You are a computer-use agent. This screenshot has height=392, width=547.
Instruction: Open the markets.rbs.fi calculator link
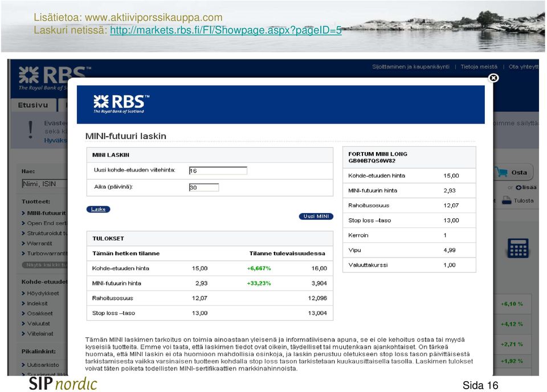click(226, 30)
